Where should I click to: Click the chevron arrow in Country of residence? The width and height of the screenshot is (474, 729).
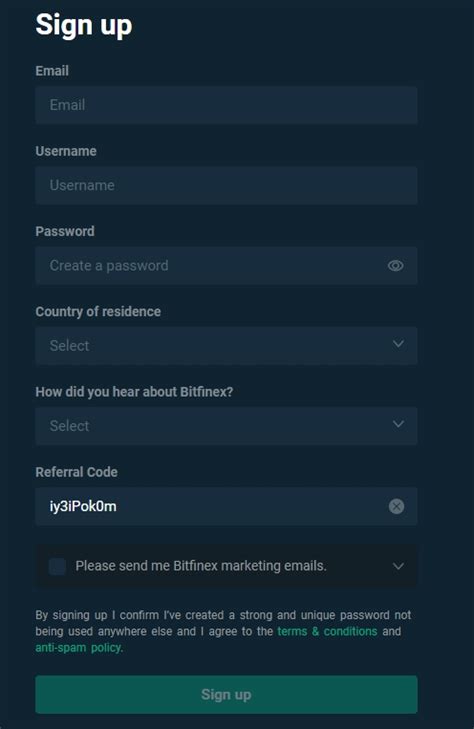tap(398, 344)
